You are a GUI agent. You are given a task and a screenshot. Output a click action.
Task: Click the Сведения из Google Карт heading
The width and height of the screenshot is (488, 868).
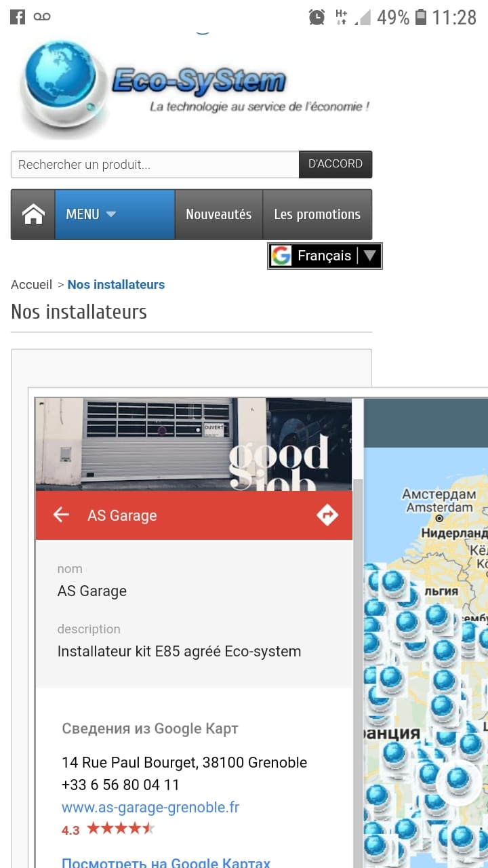coord(150,729)
